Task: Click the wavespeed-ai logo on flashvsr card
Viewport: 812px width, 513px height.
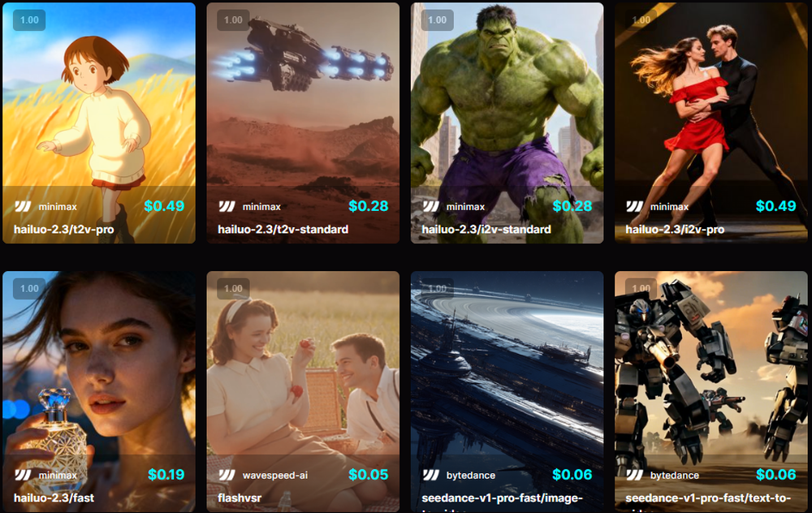Action: coord(227,475)
